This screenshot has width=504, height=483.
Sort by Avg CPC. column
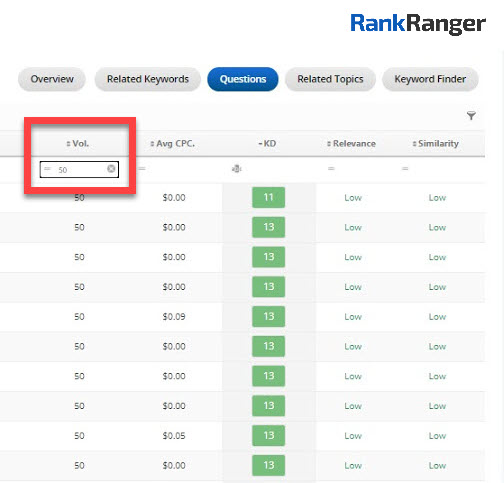[172, 144]
